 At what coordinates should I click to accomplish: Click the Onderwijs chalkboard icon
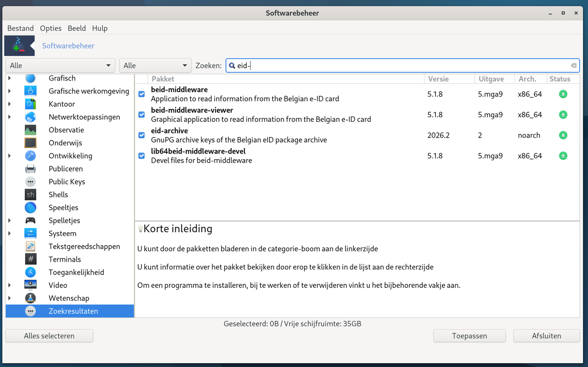30,143
